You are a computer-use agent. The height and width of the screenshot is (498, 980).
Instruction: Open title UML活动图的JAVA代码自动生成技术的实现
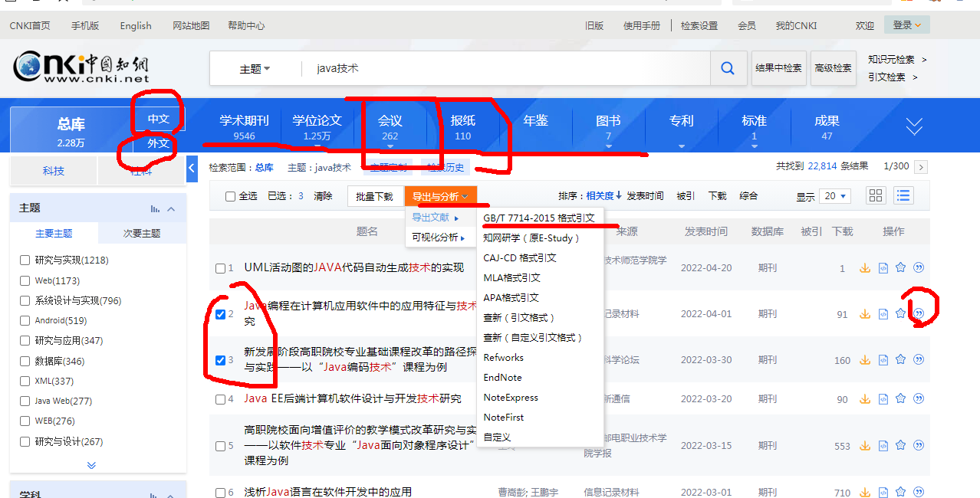[x=354, y=267]
